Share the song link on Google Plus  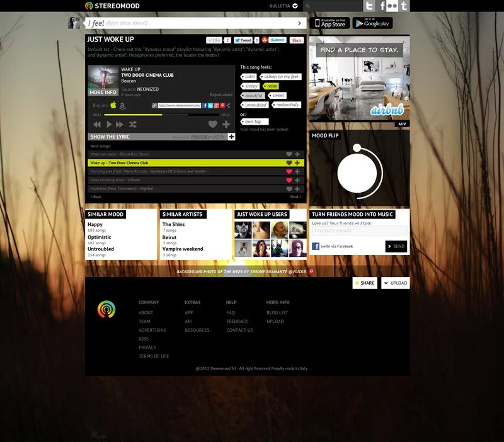[x=217, y=105]
